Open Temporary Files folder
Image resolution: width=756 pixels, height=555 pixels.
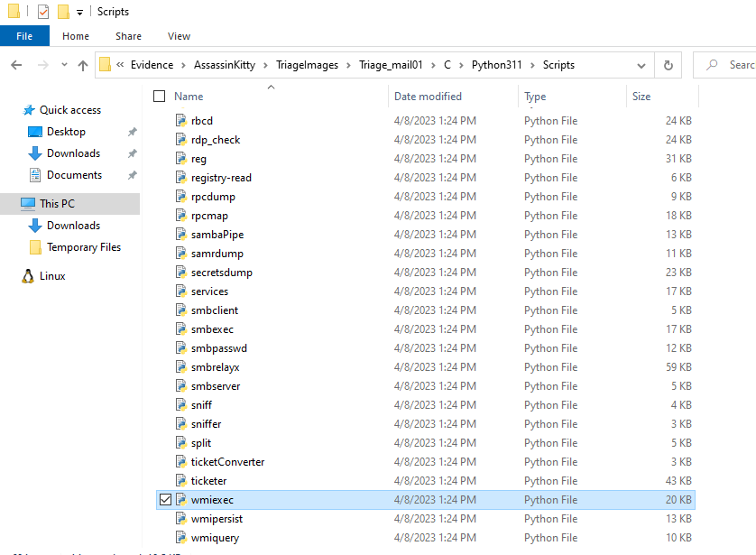pos(84,247)
